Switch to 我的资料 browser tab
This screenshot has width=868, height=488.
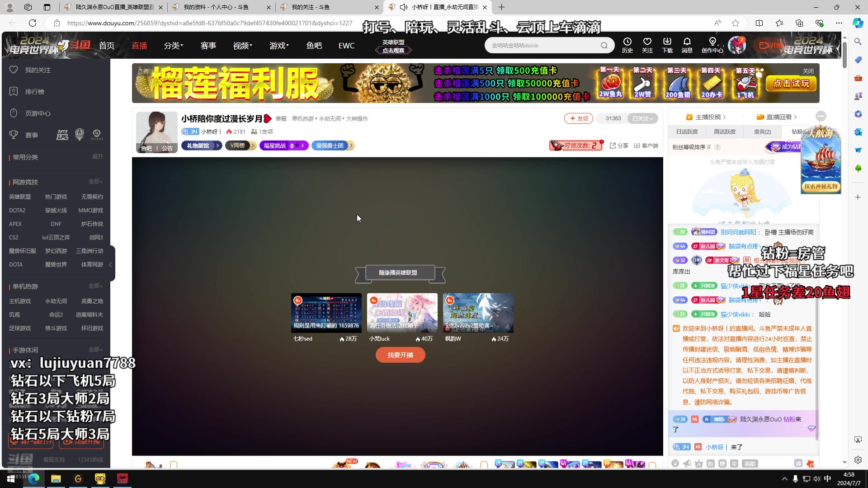221,7
